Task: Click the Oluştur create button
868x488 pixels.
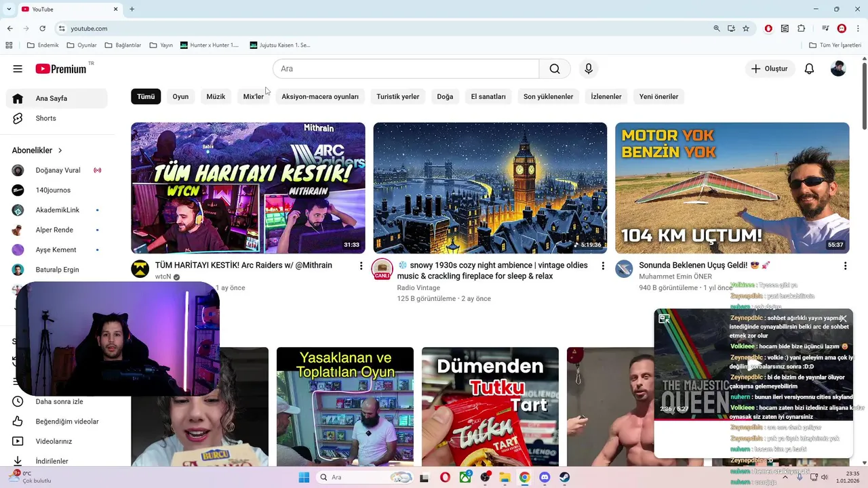Action: pos(770,68)
